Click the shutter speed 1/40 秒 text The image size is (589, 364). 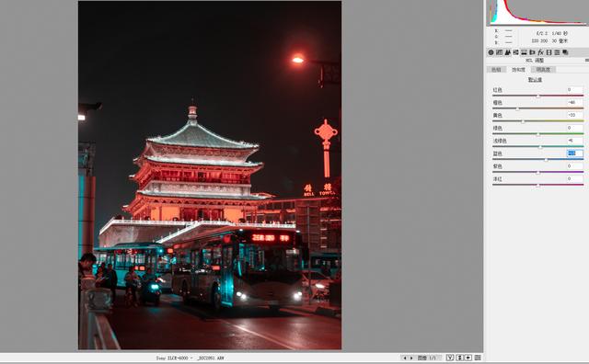coord(560,33)
